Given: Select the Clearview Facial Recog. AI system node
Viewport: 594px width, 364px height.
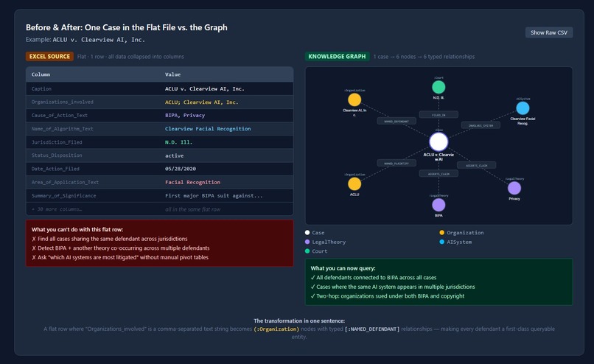Looking at the screenshot, I should coord(523,108).
